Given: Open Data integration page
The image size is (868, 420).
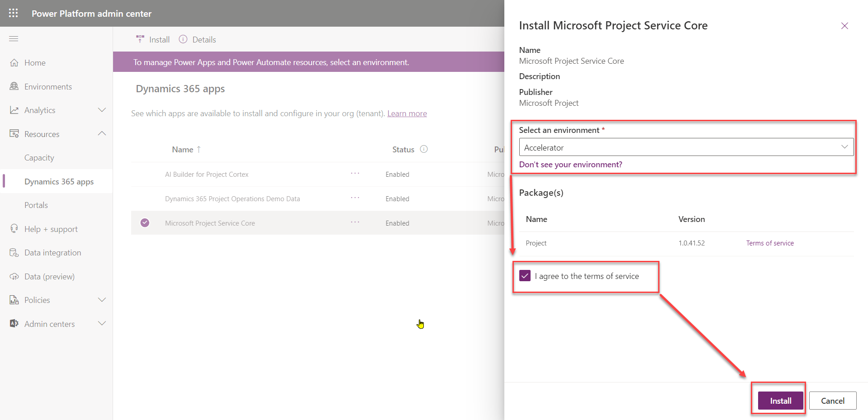Looking at the screenshot, I should pos(53,253).
